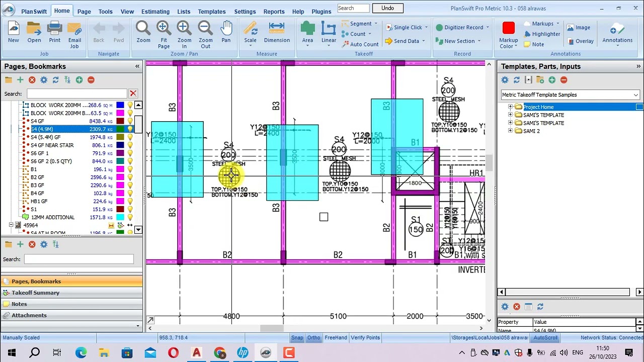The image size is (644, 362).
Task: Click the Undo button
Action: [387, 8]
